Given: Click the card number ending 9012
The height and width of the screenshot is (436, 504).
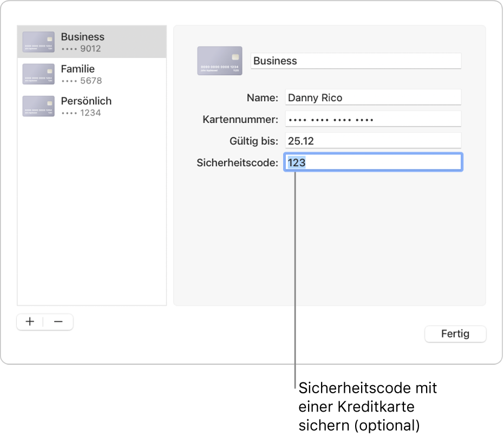Looking at the screenshot, I should coord(82,49).
